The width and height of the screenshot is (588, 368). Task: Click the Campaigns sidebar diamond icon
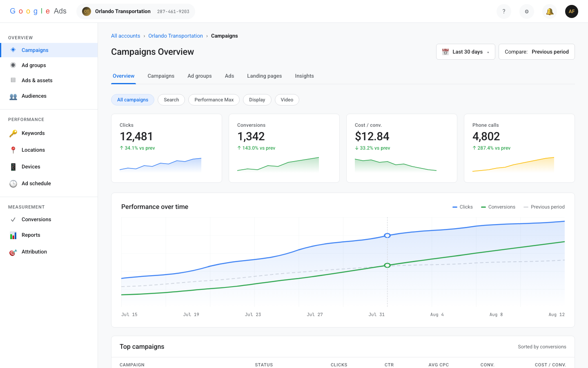pyautogui.click(x=13, y=50)
